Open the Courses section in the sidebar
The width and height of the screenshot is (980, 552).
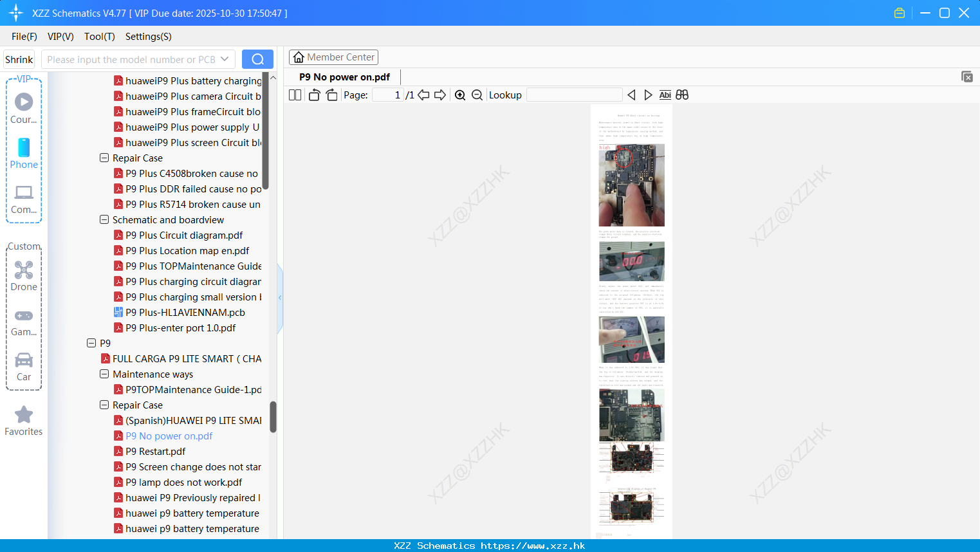pyautogui.click(x=24, y=108)
